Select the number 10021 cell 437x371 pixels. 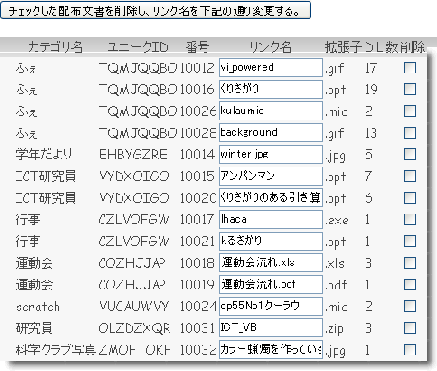click(x=197, y=241)
